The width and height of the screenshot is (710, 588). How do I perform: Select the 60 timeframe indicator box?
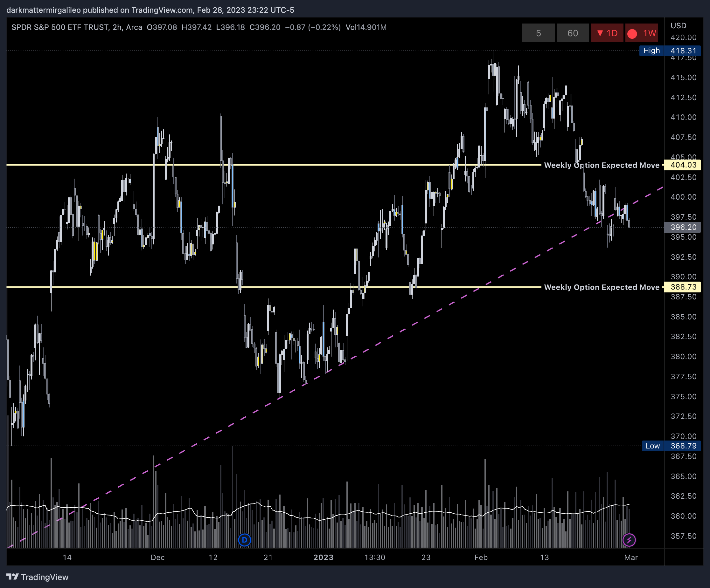tap(573, 33)
